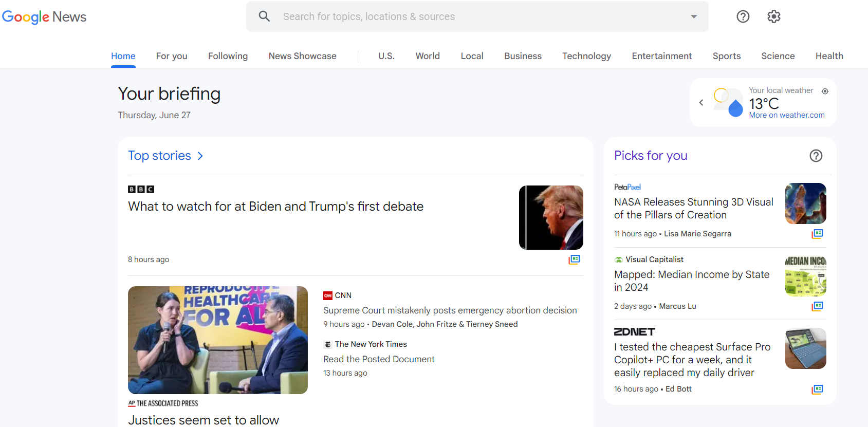Open Surface Pro laptop thumbnail

tap(806, 348)
